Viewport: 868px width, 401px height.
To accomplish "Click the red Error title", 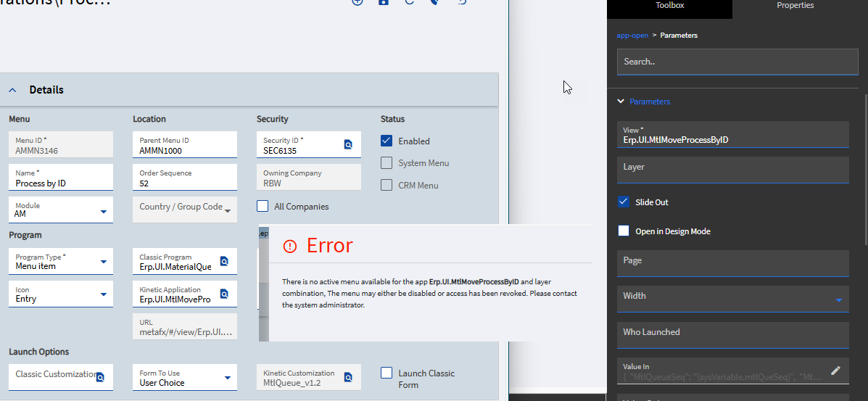I will [x=329, y=245].
